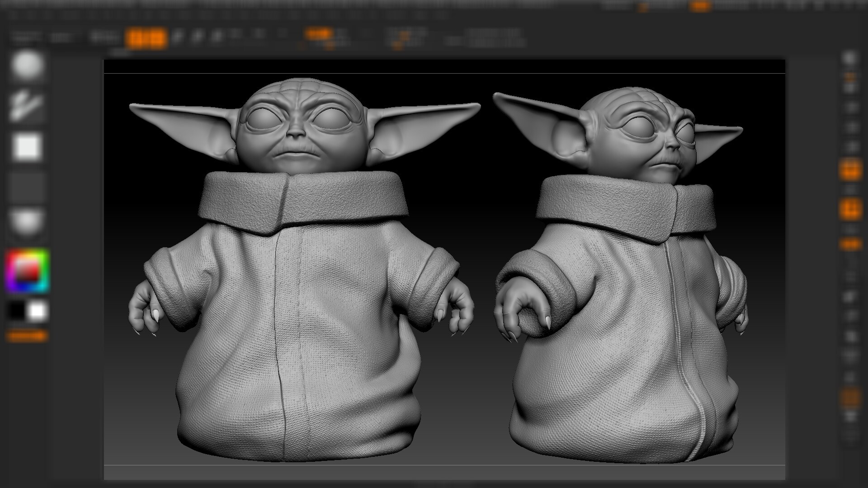Open the stroke type thumbnail
The height and width of the screenshot is (488, 868).
27,107
